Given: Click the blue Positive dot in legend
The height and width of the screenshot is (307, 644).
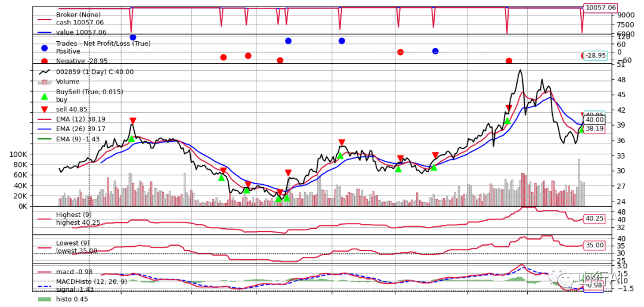Looking at the screenshot, I should [44, 48].
